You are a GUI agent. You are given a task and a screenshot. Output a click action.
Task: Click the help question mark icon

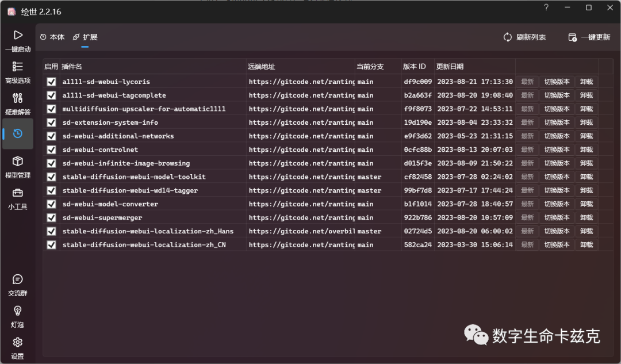(546, 7)
